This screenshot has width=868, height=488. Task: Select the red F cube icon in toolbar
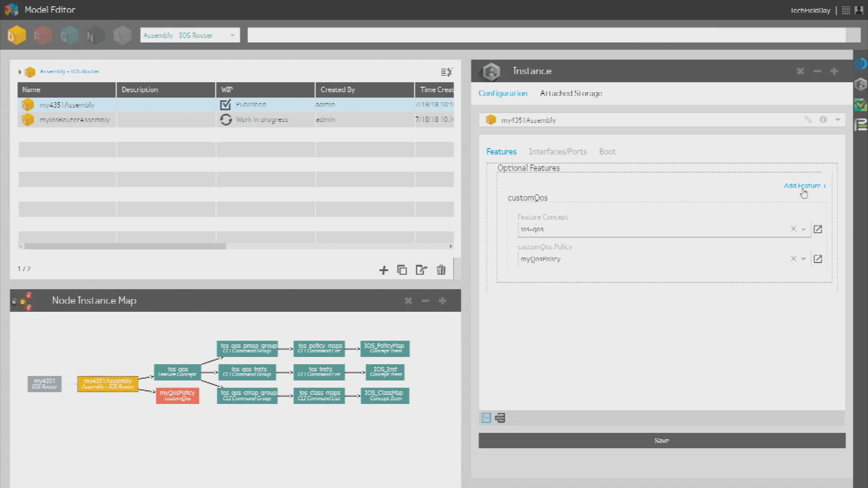pyautogui.click(x=43, y=35)
